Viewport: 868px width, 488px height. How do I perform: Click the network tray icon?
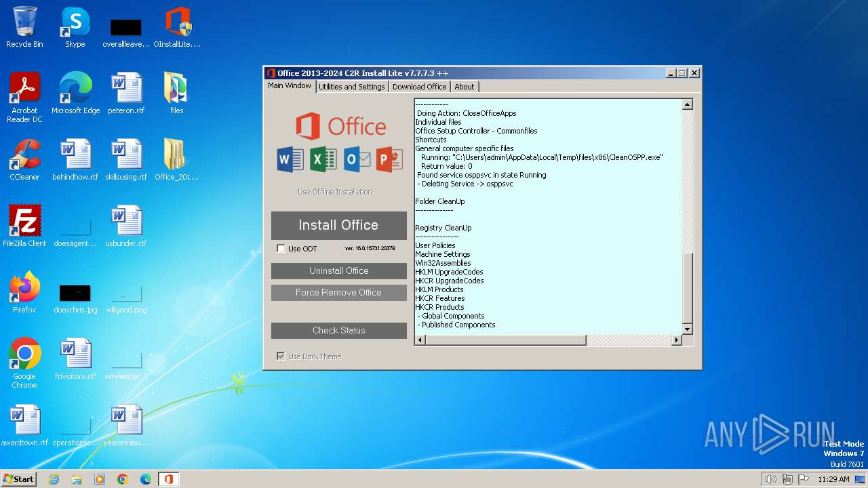tap(787, 479)
